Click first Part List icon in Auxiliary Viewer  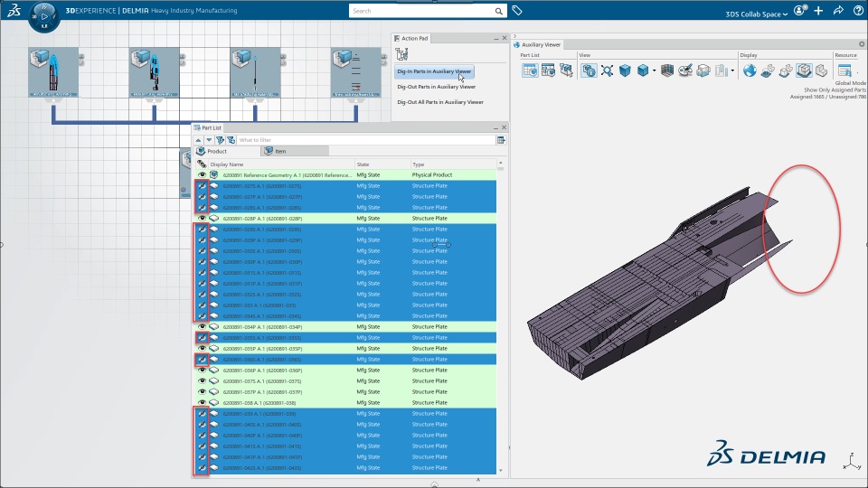[x=530, y=70]
